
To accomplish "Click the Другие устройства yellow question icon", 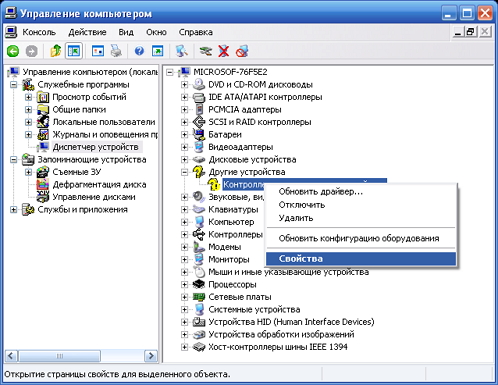I will click(199, 172).
